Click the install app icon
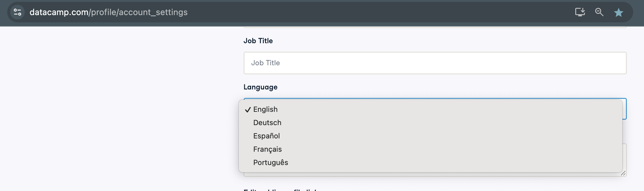 click(x=580, y=12)
